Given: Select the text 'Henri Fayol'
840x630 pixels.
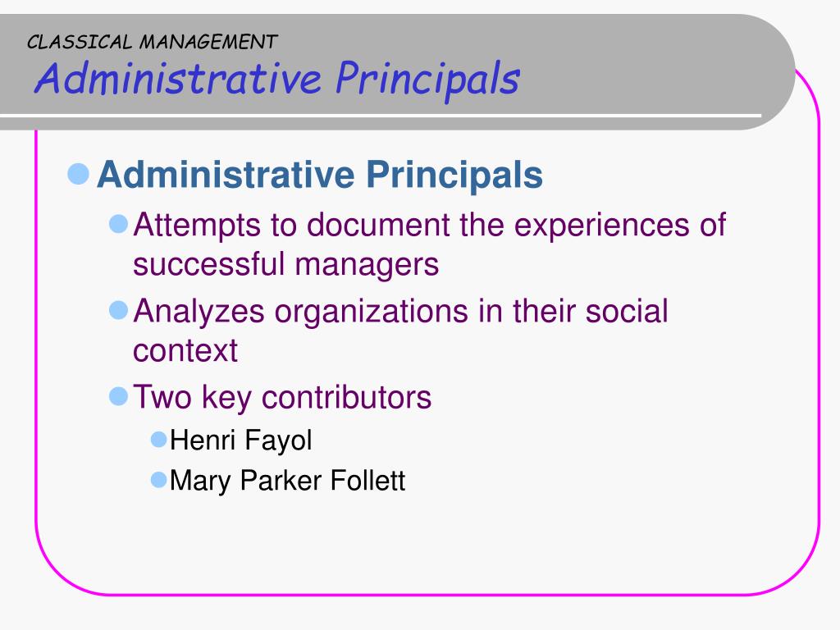Looking at the screenshot, I should (240, 441).
